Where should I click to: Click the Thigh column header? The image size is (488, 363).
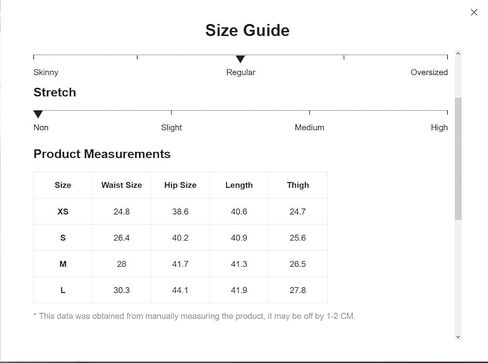pyautogui.click(x=298, y=185)
